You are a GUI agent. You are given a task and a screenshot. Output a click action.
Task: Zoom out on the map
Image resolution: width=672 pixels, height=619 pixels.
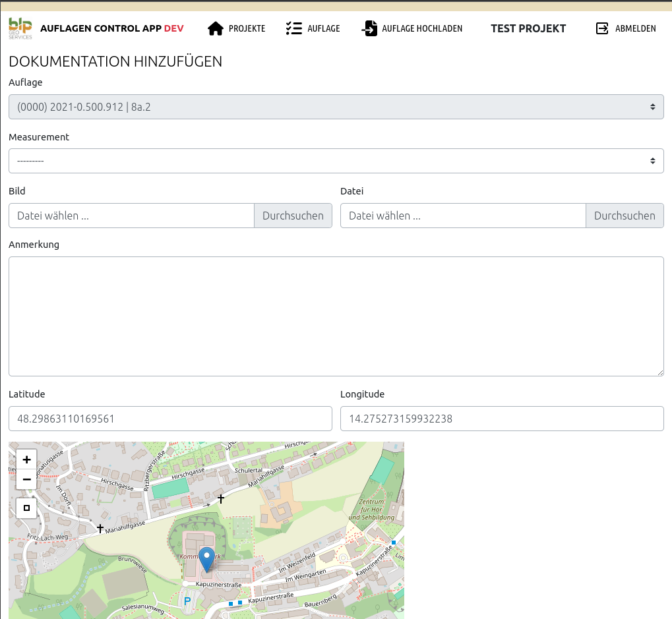26,479
